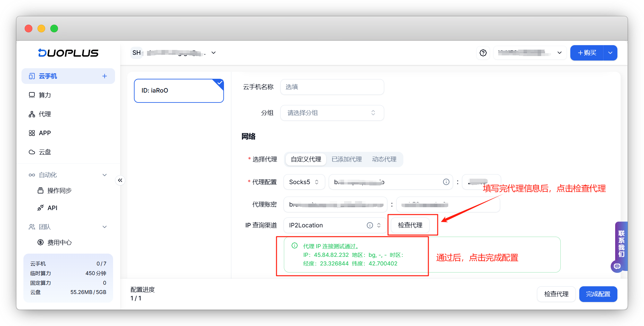Click the proxy account username field
This screenshot has height=326, width=644.
335,204
